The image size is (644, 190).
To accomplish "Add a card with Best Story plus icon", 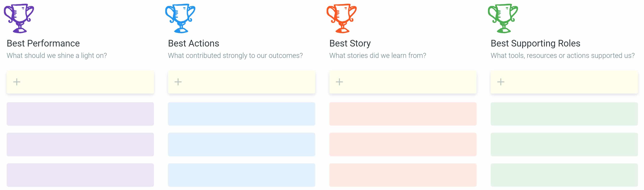I will [x=339, y=82].
